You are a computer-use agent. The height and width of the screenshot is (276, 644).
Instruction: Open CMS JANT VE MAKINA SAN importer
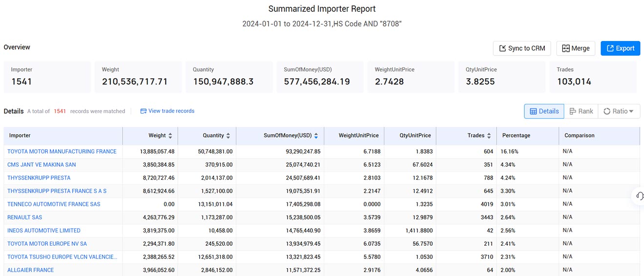pyautogui.click(x=42, y=165)
